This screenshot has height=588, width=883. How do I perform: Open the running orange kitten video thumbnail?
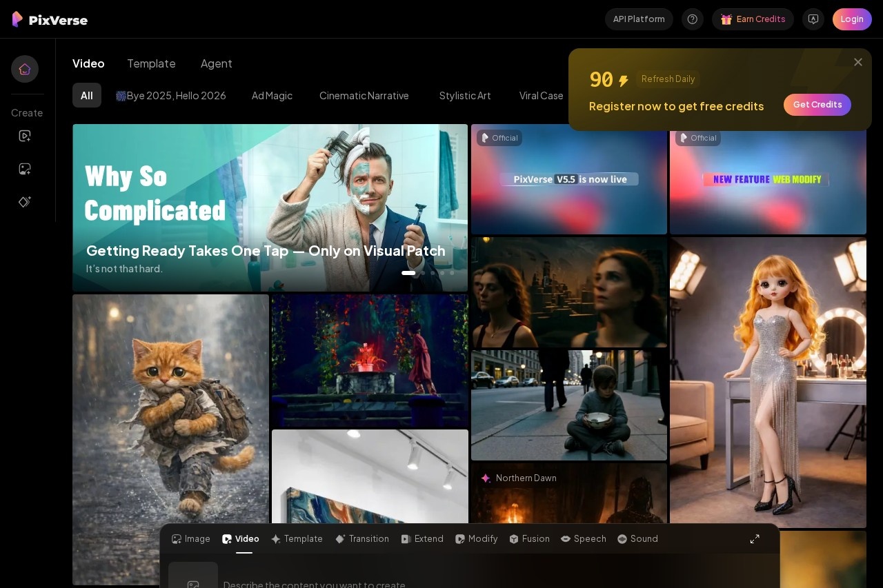[170, 439]
